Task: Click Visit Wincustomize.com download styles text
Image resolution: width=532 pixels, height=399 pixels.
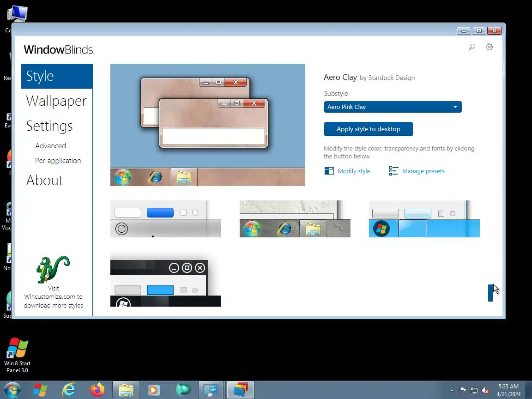Action: coord(53,296)
